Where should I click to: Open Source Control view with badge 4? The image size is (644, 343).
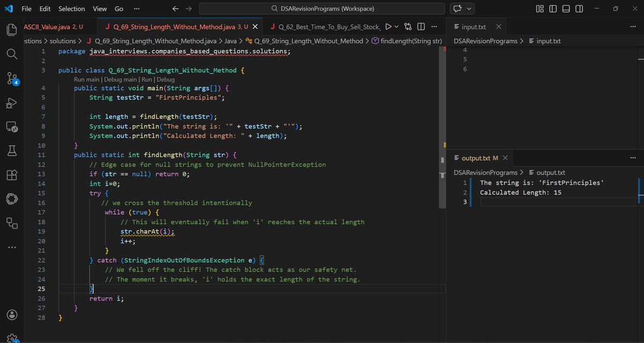click(x=12, y=78)
